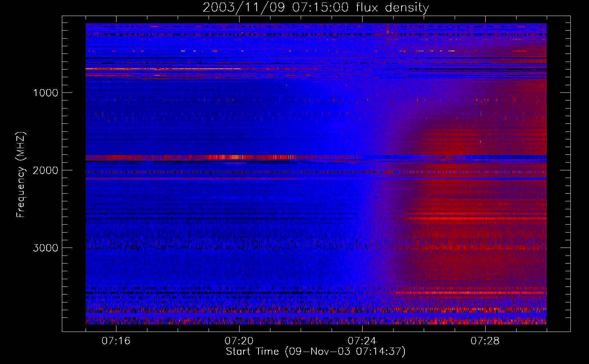Click the 07:28 time tick label
The image size is (589, 364).
485,341
